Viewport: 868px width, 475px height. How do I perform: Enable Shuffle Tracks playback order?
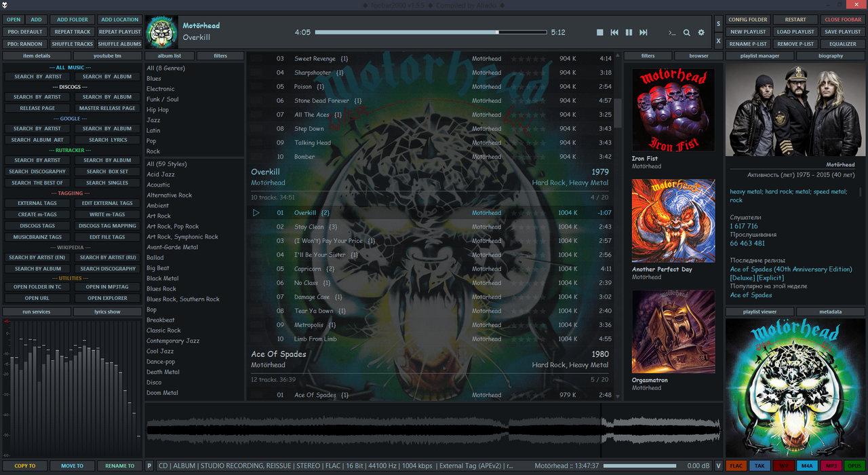click(73, 44)
